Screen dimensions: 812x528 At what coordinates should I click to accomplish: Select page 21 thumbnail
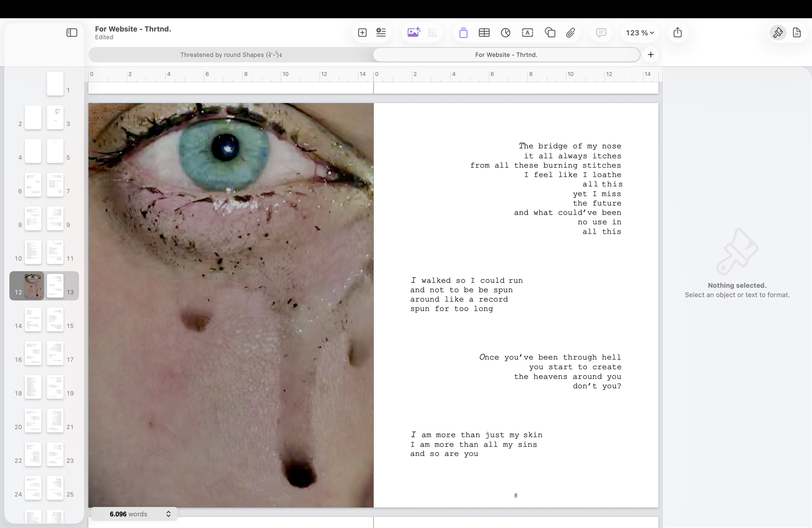[55, 421]
